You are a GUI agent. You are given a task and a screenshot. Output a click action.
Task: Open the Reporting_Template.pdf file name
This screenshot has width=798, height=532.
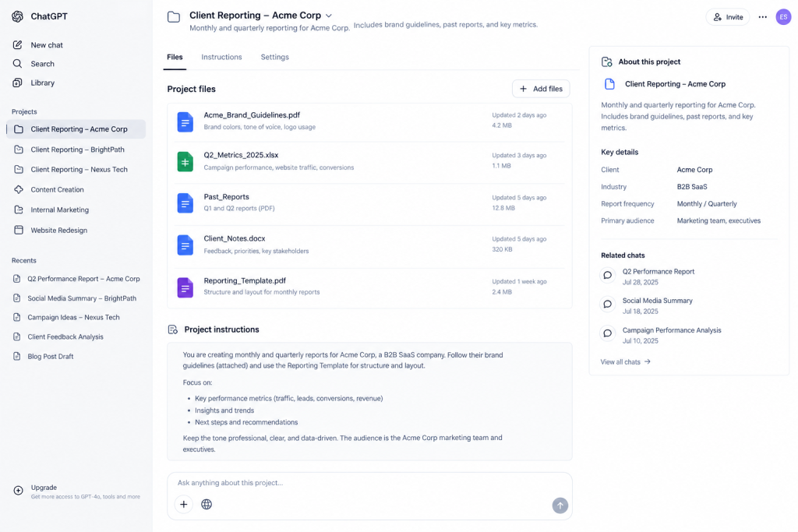coord(245,280)
